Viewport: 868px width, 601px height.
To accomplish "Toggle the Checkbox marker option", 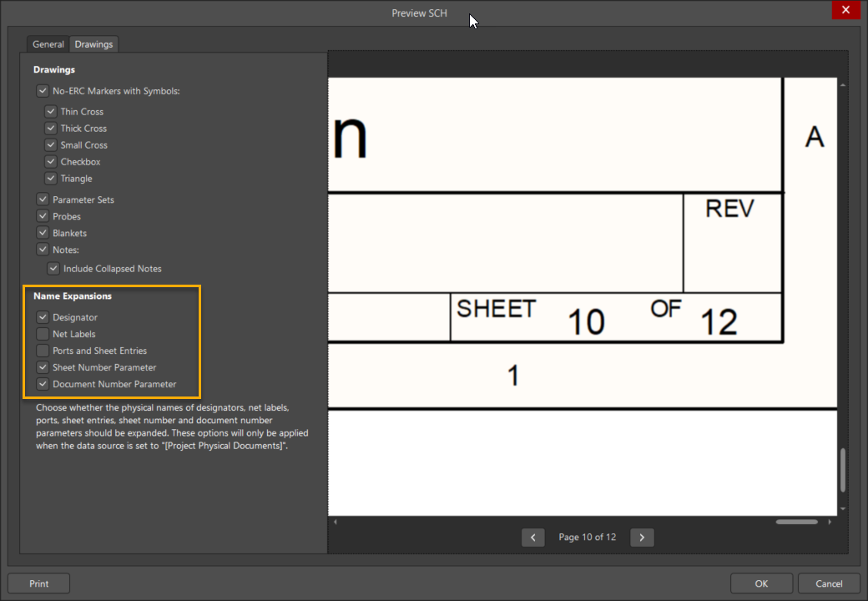I will 51,162.
